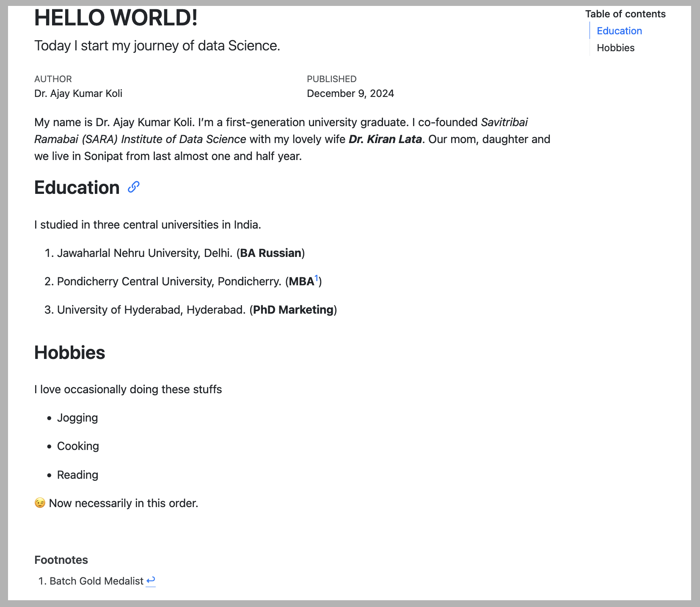Click the winking face emoji
The width and height of the screenshot is (700, 607).
(40, 503)
